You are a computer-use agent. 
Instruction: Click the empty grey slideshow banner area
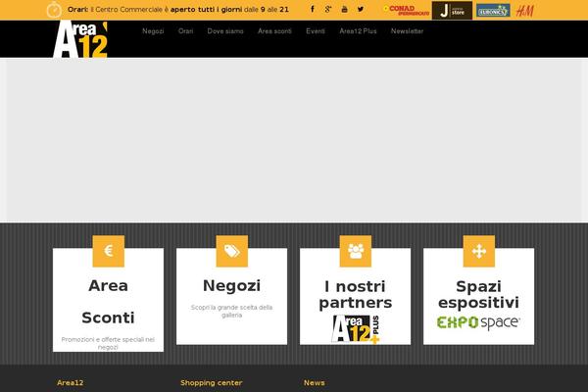tap(294, 140)
